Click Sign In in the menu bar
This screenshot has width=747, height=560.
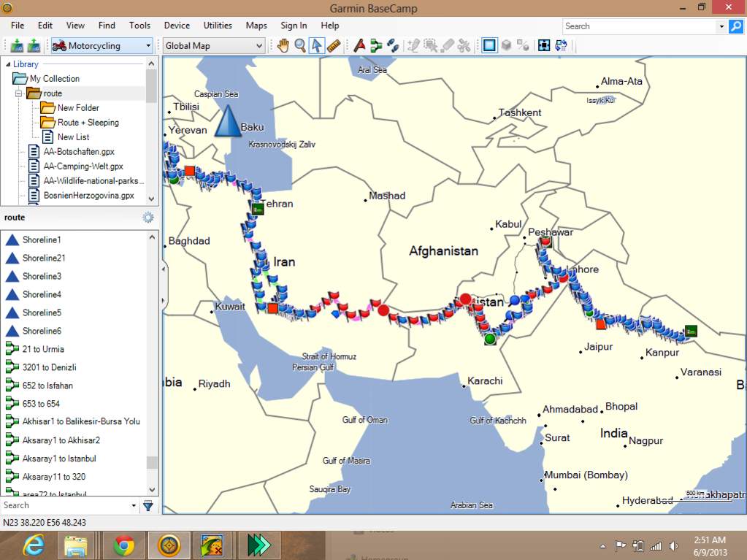[294, 26]
